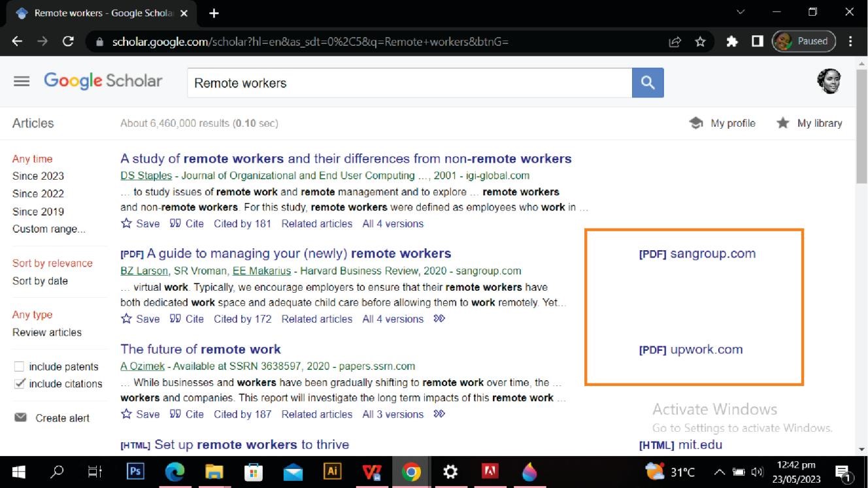Open the Chrome tab search dropdown arrow
The image size is (868, 488).
click(741, 12)
